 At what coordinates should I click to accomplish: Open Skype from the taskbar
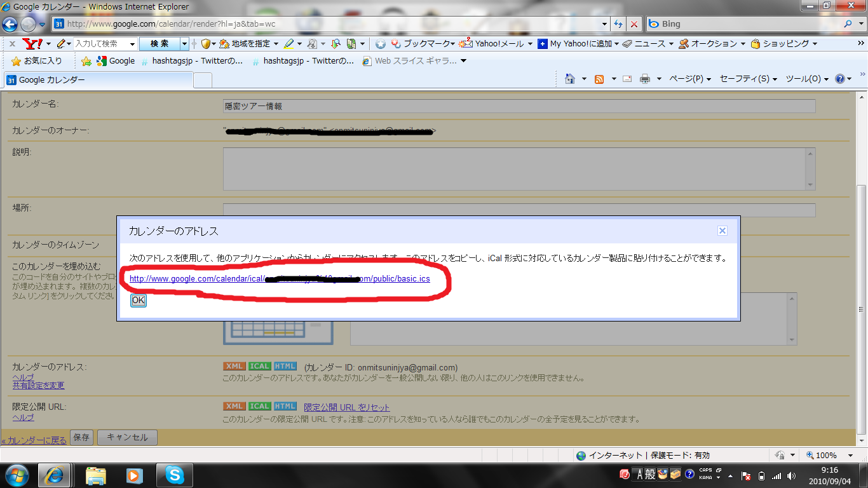174,475
